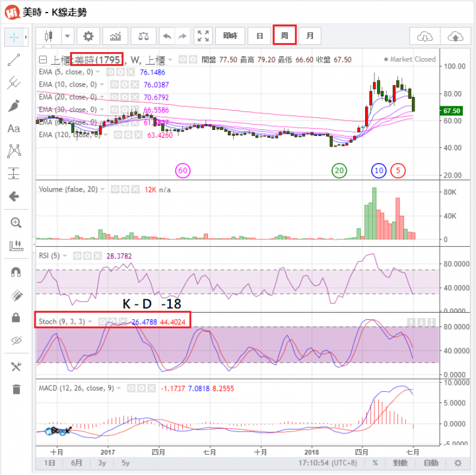Toggle stay in drawing mode pencil

click(16, 295)
